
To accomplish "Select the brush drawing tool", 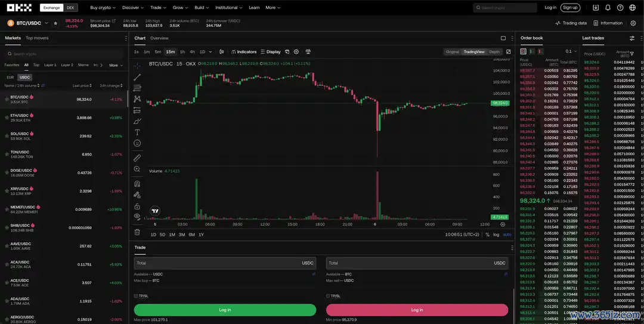I will (137, 121).
